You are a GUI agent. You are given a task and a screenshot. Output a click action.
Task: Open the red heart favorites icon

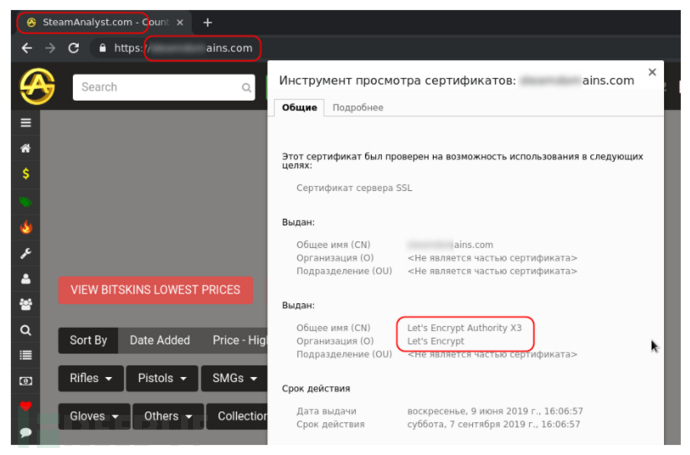coord(26,406)
